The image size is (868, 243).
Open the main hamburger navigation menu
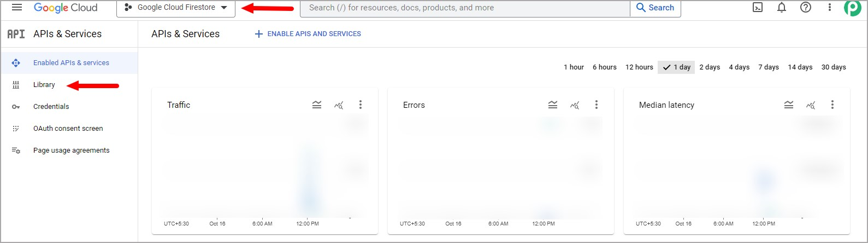(17, 7)
